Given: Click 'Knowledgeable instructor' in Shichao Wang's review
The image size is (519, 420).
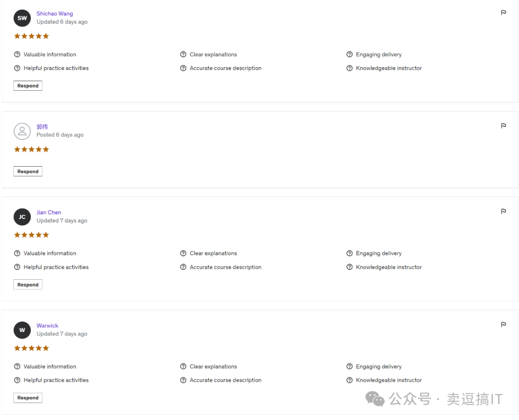Looking at the screenshot, I should [389, 68].
